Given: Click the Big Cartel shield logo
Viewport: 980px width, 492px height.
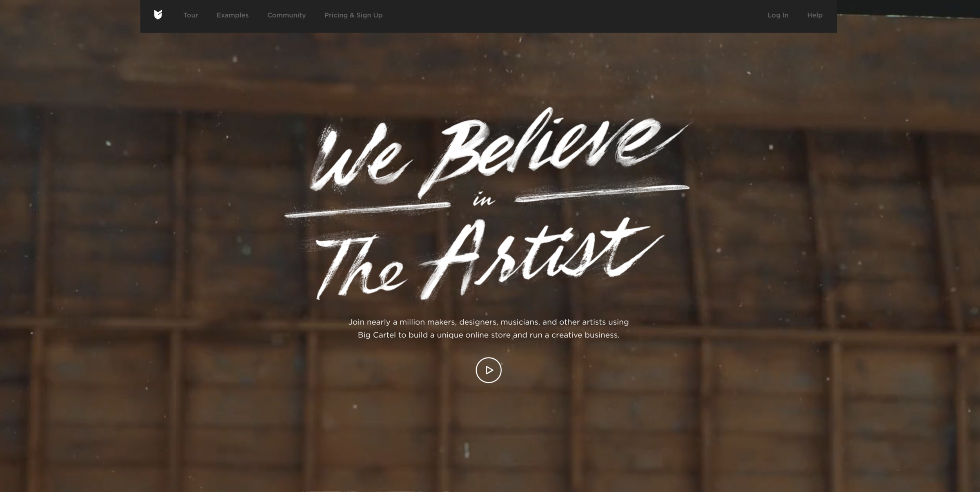Looking at the screenshot, I should pos(158,15).
